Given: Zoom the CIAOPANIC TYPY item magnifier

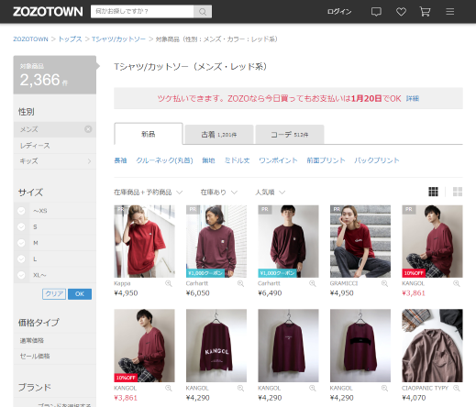Looking at the screenshot, I should pyautogui.click(x=457, y=388).
